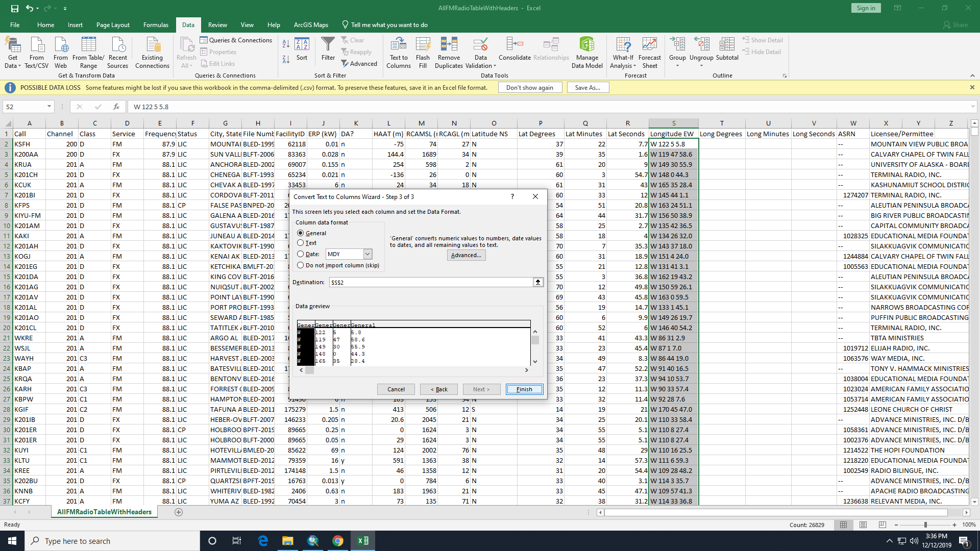Click the Undo arrow

click(x=30, y=8)
